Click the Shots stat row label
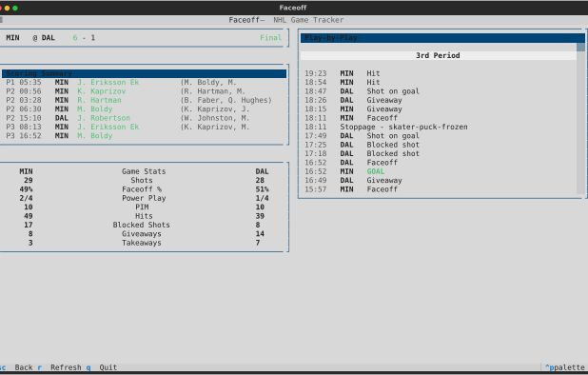 click(142, 181)
